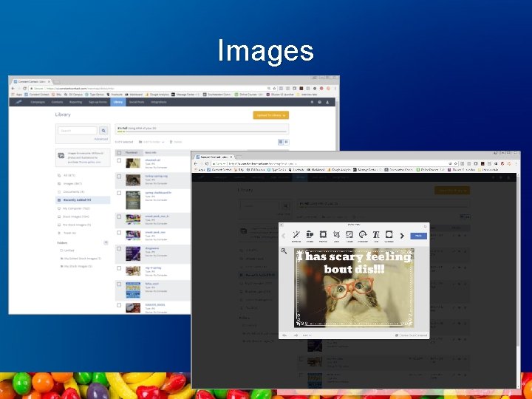Viewport: 532px width, 399px height.
Task: Open the spring chalkboard thumbnail
Action: click(x=133, y=200)
